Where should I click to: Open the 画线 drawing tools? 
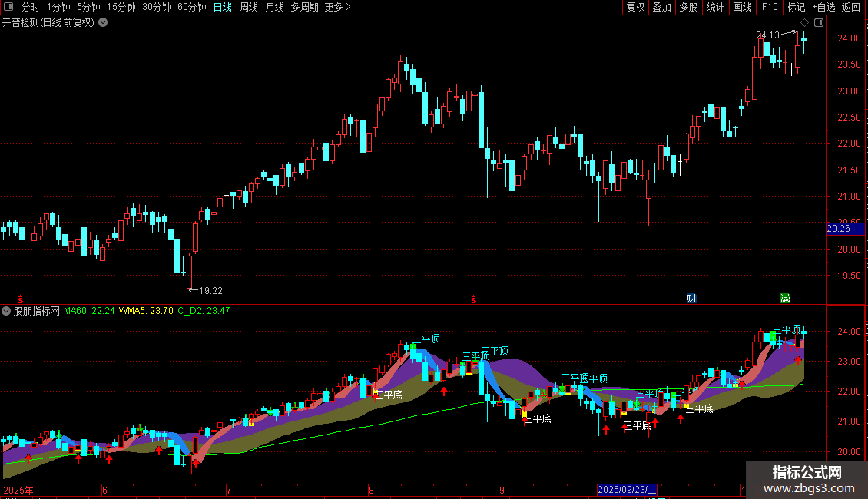point(742,7)
